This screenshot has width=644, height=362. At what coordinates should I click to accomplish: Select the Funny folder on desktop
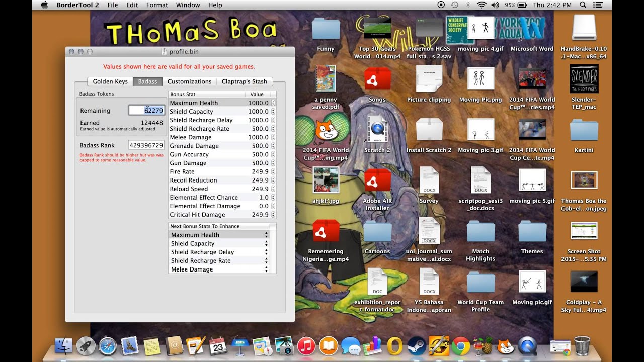tap(326, 29)
